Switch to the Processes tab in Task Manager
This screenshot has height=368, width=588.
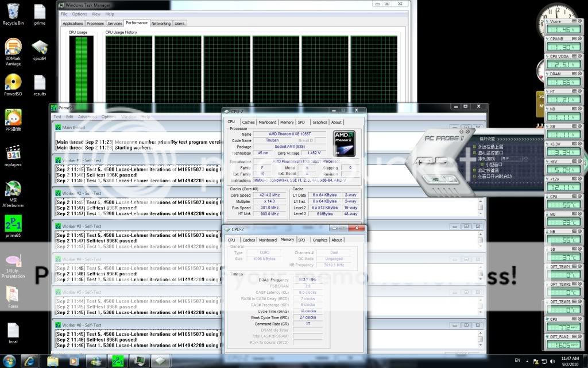click(x=95, y=24)
